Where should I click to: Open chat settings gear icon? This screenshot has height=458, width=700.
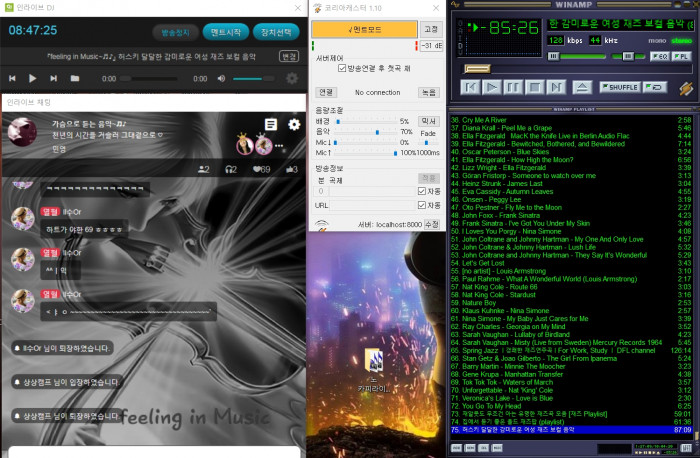[294, 124]
